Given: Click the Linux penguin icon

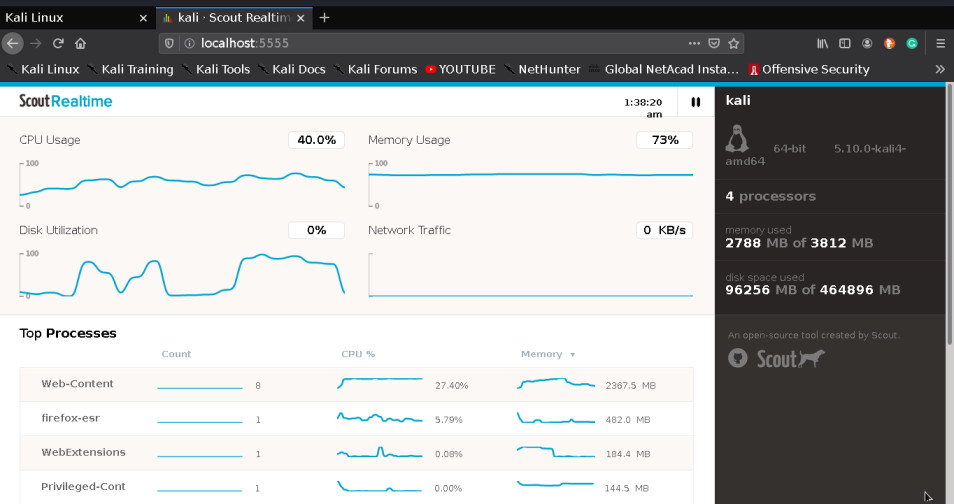Looking at the screenshot, I should pos(737,139).
